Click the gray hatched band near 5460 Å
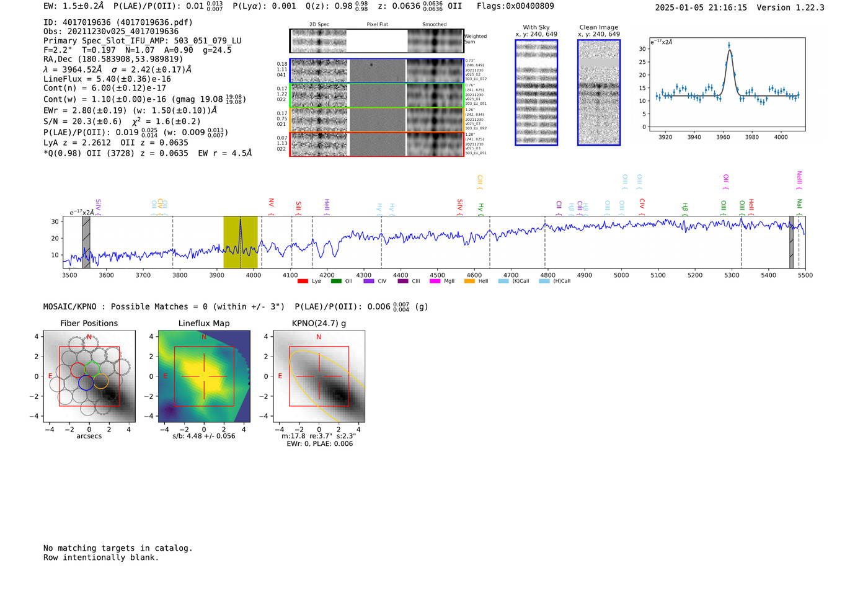Image resolution: width=868 pixels, height=591 pixels. [x=791, y=242]
